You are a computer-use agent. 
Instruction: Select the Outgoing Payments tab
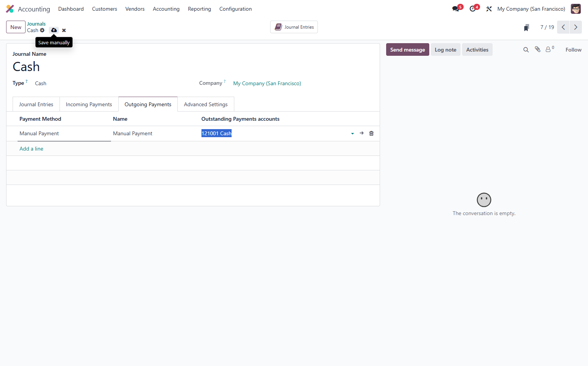click(x=148, y=104)
